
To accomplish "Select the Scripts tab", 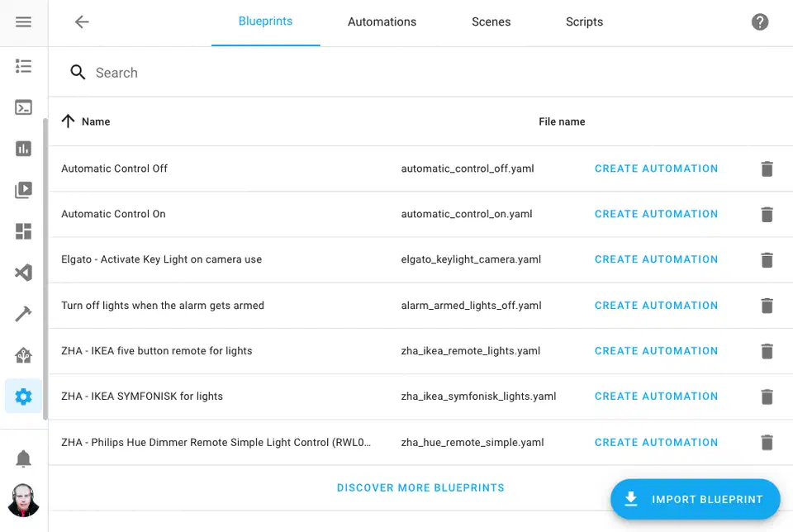I will click(x=584, y=22).
